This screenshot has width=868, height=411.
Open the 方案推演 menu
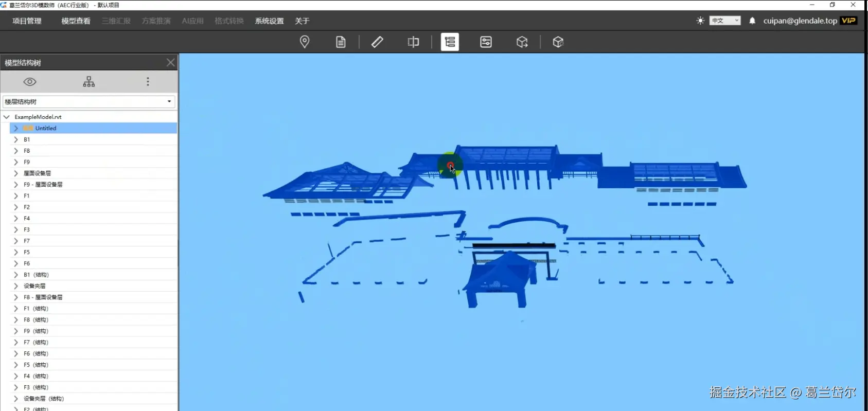click(x=156, y=21)
